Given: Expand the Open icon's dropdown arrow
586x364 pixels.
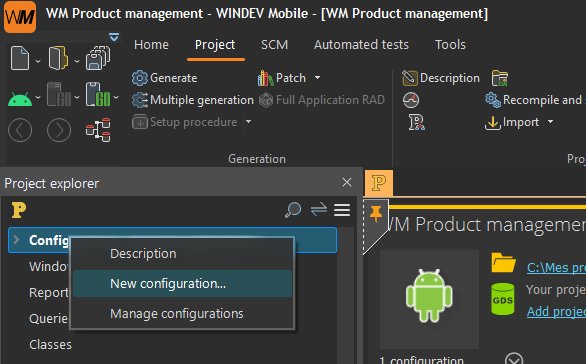Looking at the screenshot, I should (x=77, y=61).
